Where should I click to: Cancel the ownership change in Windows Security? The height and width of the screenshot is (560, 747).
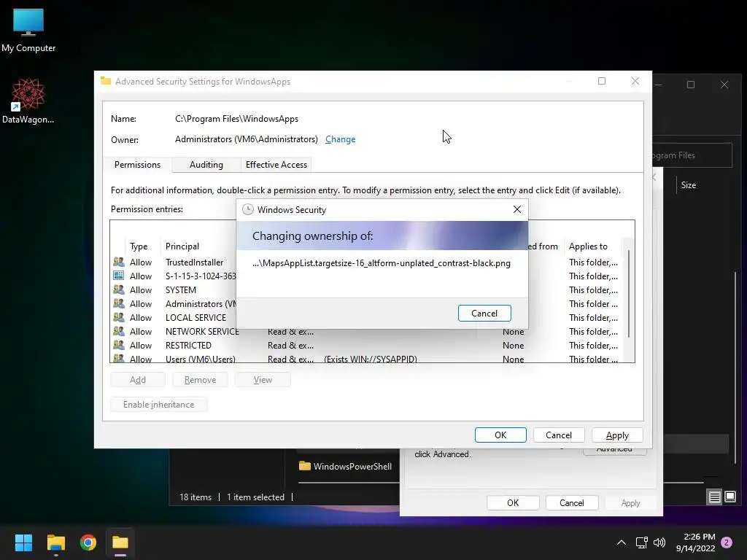tap(484, 314)
